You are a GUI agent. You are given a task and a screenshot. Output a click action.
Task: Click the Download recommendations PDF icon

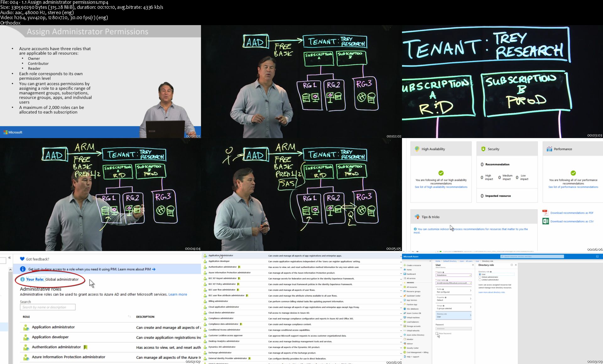(545, 213)
